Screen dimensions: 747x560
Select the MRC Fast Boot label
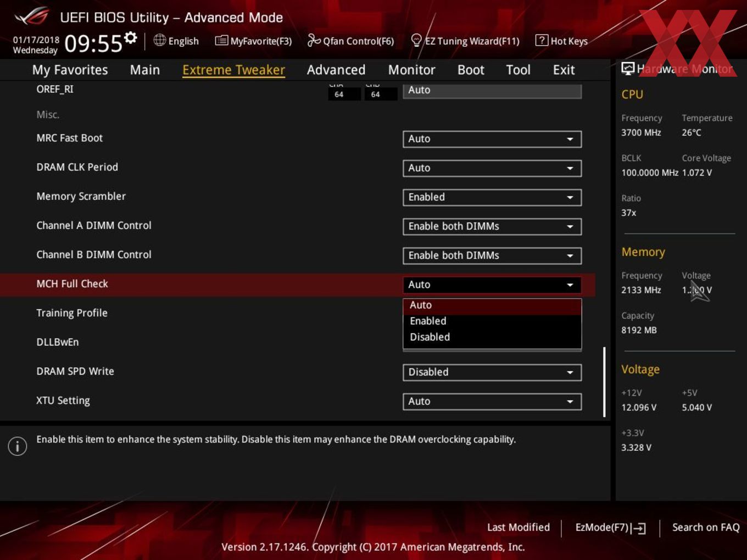click(69, 138)
